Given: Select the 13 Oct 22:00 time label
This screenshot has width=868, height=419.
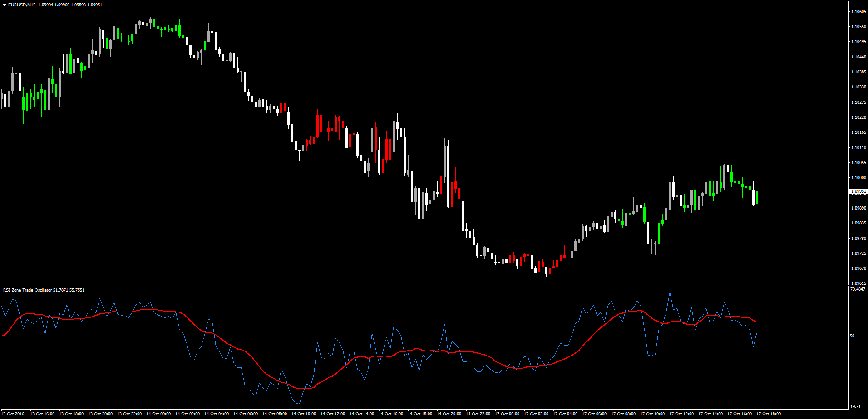Looking at the screenshot, I should (x=129, y=414).
